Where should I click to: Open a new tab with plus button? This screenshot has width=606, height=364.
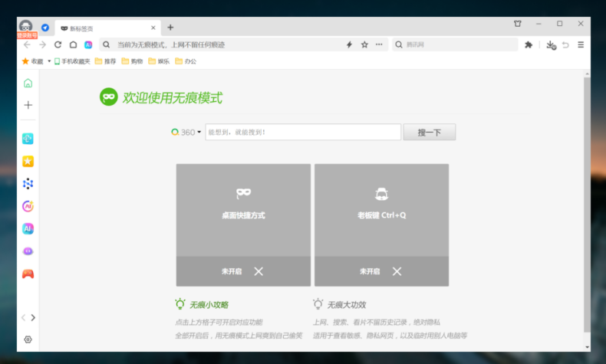click(x=170, y=28)
